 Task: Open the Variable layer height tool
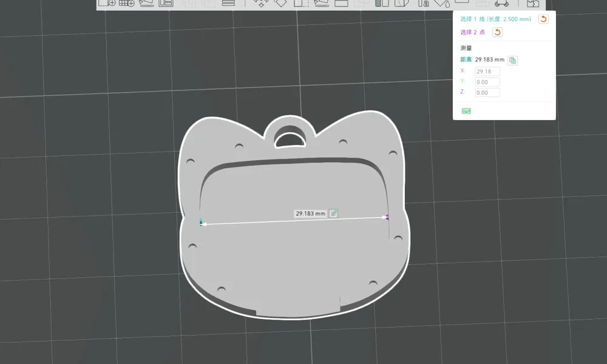click(228, 3)
